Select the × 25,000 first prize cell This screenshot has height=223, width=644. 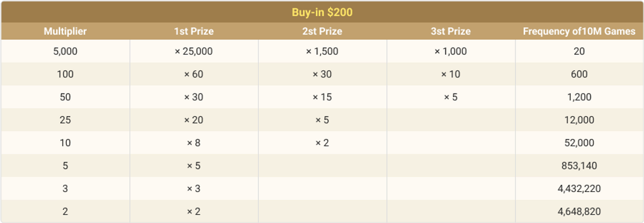tap(194, 51)
